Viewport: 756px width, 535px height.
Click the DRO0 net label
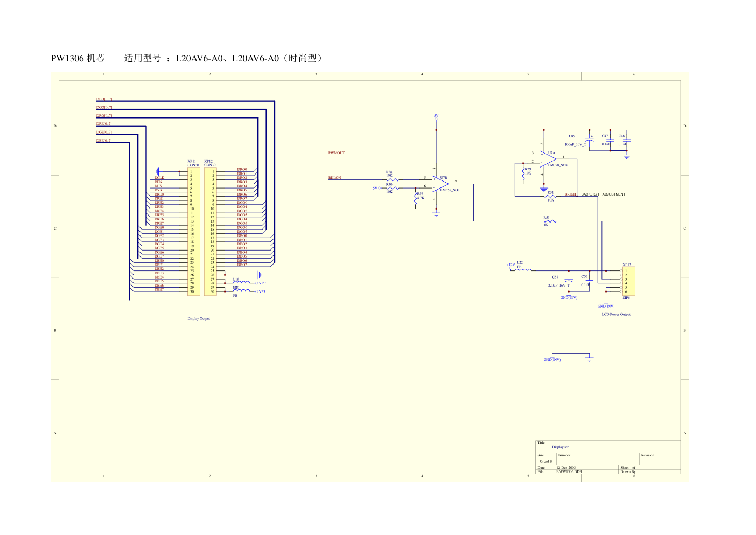tap(242, 170)
